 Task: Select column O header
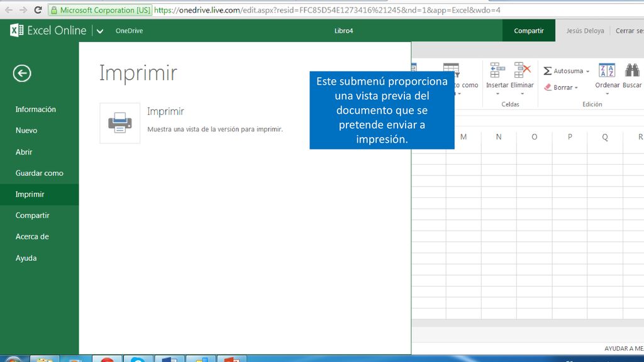click(534, 137)
